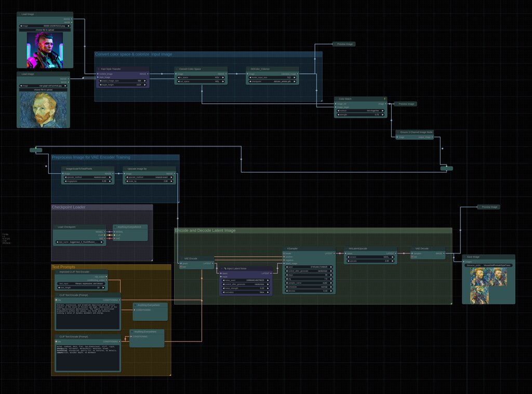532x394 pixels.
Task: Select the Van Gogh self-portrait preview thumbnail
Action: tap(44, 110)
